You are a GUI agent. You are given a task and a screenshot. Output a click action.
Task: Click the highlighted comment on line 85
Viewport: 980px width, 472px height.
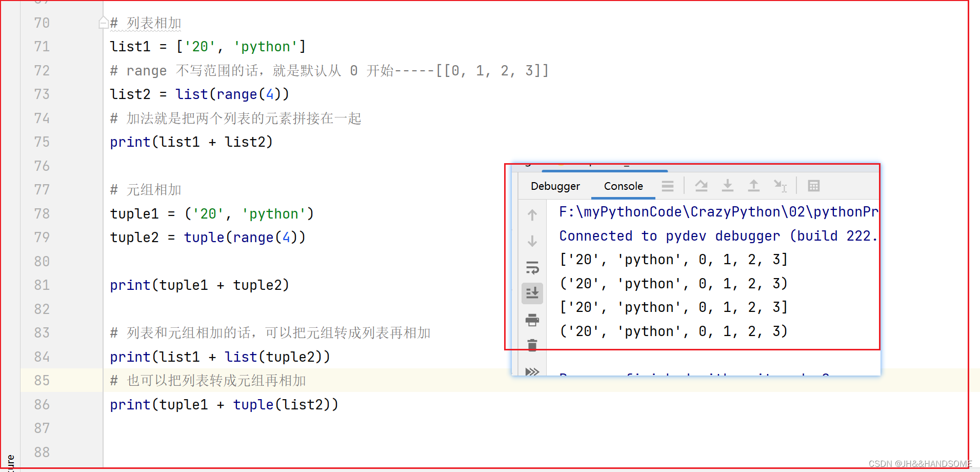pyautogui.click(x=208, y=381)
